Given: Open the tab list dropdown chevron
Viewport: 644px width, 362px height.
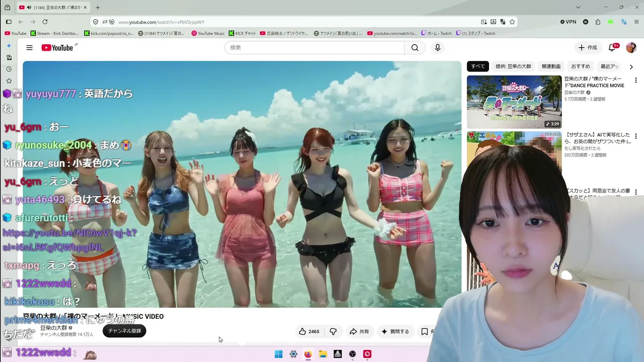Looking at the screenshot, I should click(578, 8).
